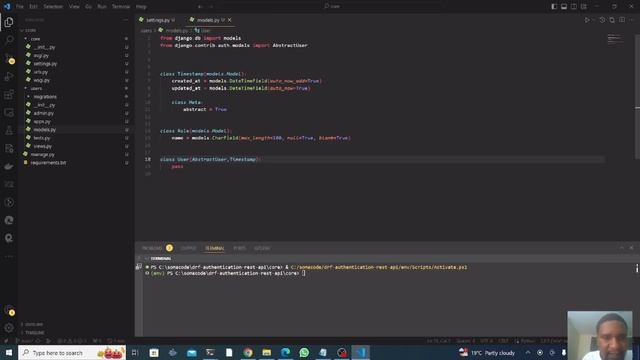Open the Search view in activity bar
Screen dimensions: 640x360
click(9, 40)
